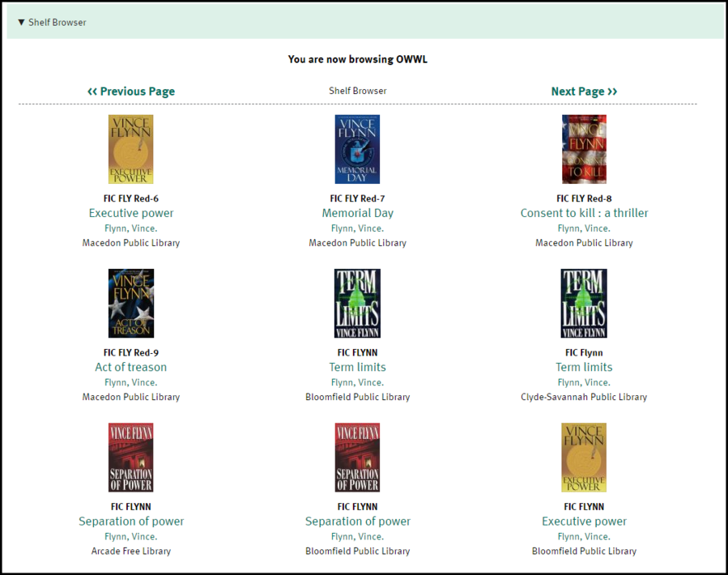Viewport: 728px width, 575px height.
Task: Open Separation of Power cover, Arcade Free Library
Action: 131,458
